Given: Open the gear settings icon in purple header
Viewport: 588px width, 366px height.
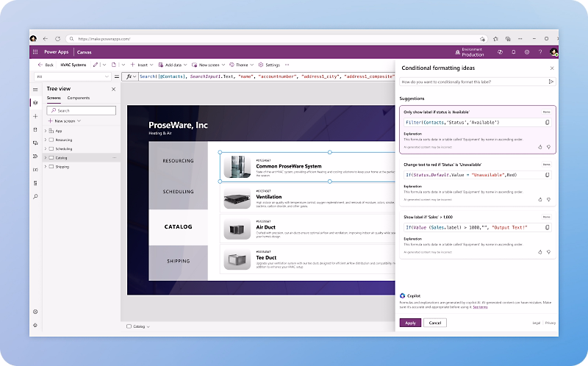Looking at the screenshot, I should click(x=527, y=52).
